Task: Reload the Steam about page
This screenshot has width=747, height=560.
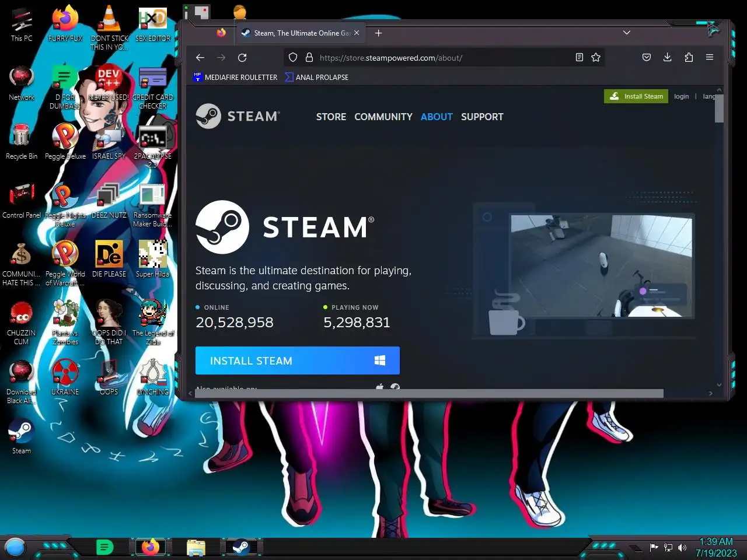Action: [x=242, y=57]
